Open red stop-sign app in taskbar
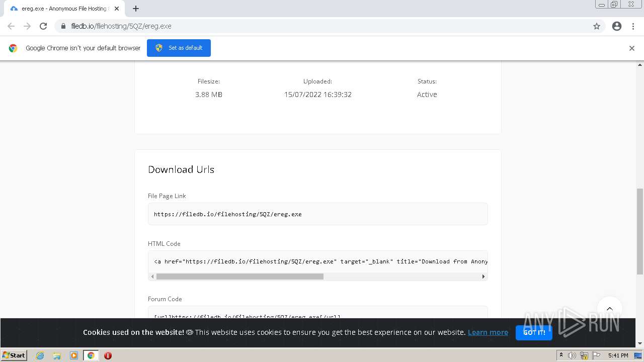This screenshot has width=644, height=362. coord(108,355)
